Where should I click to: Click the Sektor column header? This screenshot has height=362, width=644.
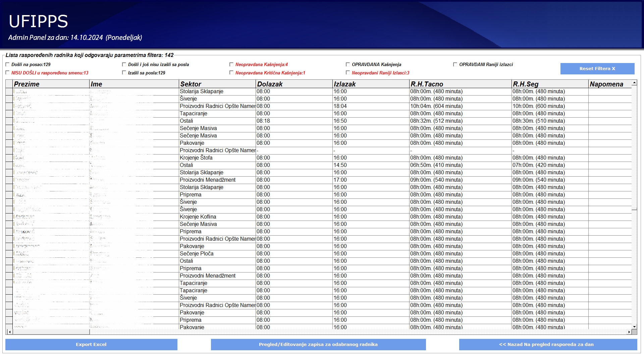point(217,84)
